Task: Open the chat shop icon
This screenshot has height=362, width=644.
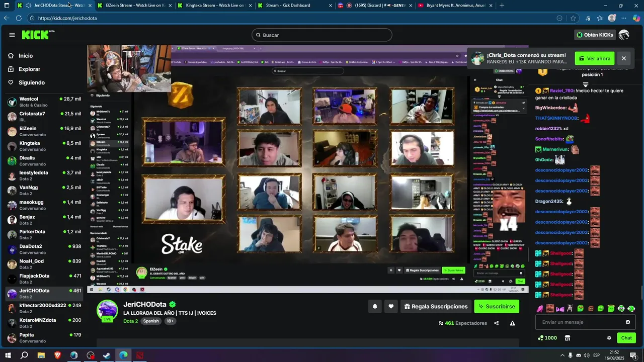Action: (568, 338)
